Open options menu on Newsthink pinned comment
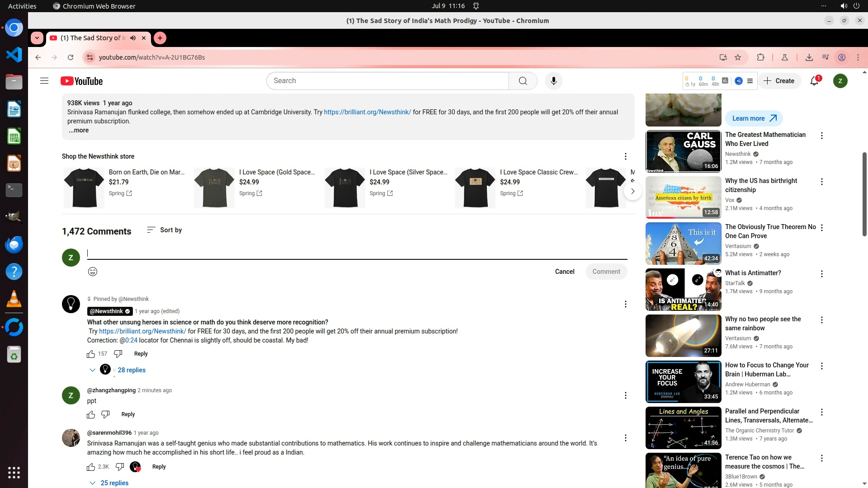The height and width of the screenshot is (488, 868). (x=625, y=304)
